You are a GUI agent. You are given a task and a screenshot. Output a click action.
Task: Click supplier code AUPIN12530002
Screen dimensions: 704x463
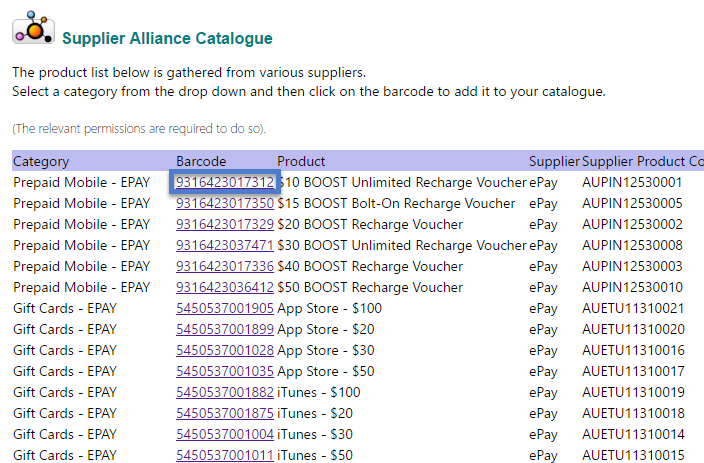tap(632, 224)
